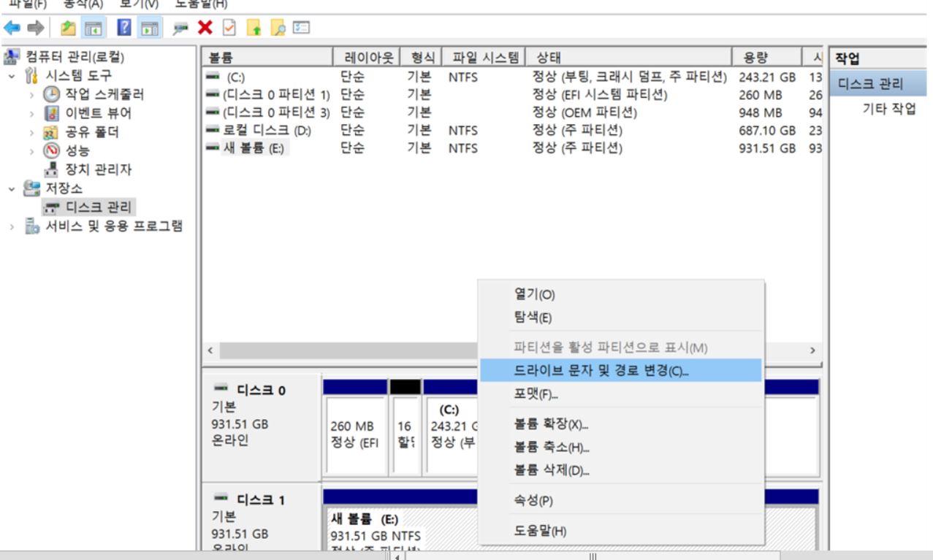Select the (디스크 0 파티션 1) volume row
Screen dimensions: 933x560
click(511, 94)
